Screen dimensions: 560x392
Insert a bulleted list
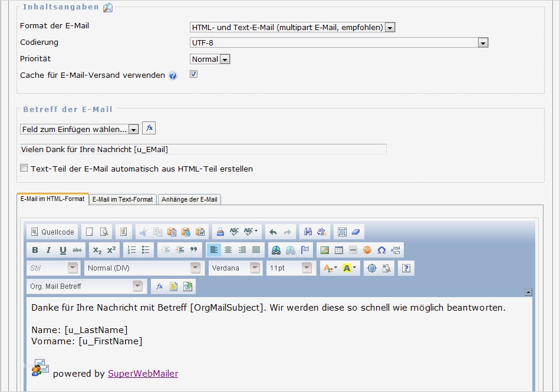[x=146, y=250]
